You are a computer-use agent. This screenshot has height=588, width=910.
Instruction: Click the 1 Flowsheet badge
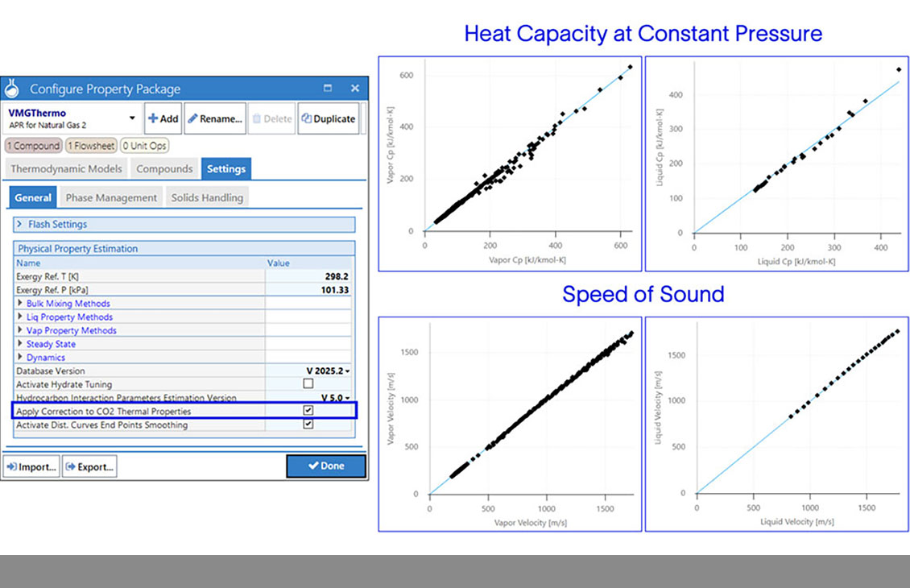click(91, 145)
